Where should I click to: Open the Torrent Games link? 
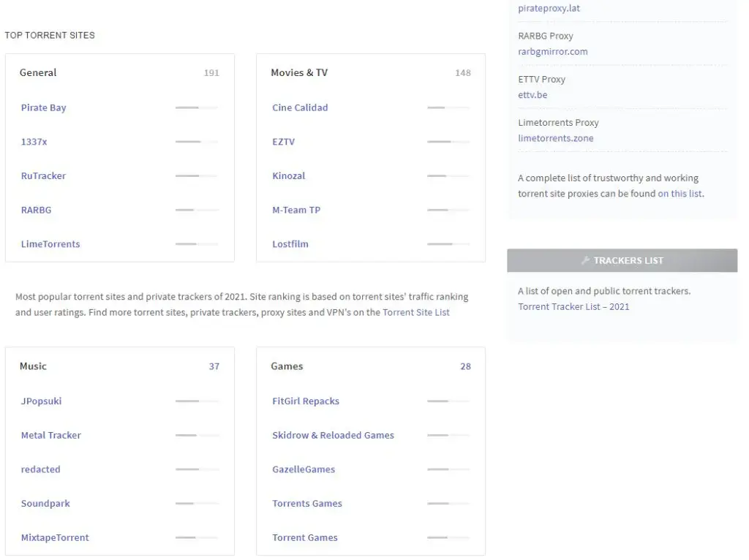tap(305, 537)
